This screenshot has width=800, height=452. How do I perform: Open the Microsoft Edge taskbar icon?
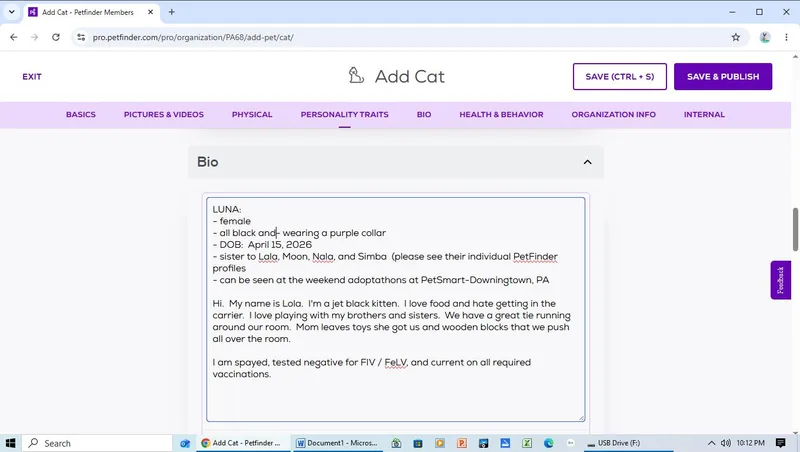tap(548, 443)
